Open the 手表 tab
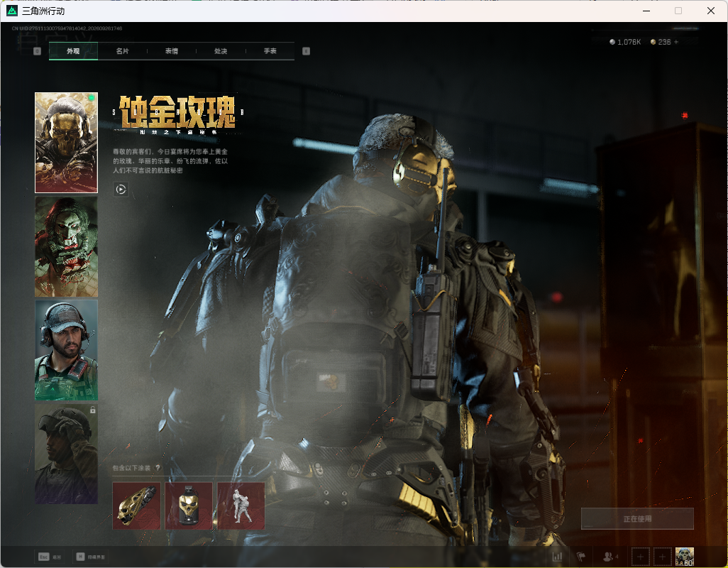 coord(270,51)
